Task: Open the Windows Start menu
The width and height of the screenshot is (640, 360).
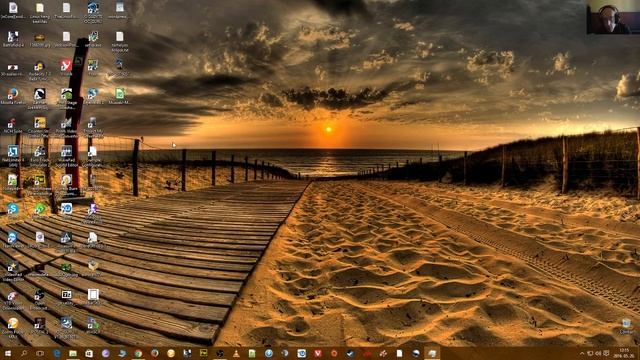Action: [8, 353]
